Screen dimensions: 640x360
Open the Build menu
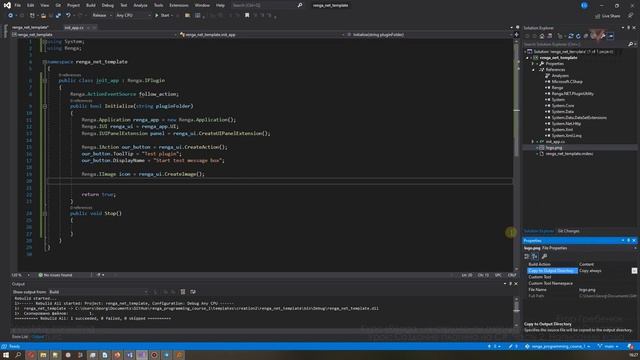[x=91, y=5]
